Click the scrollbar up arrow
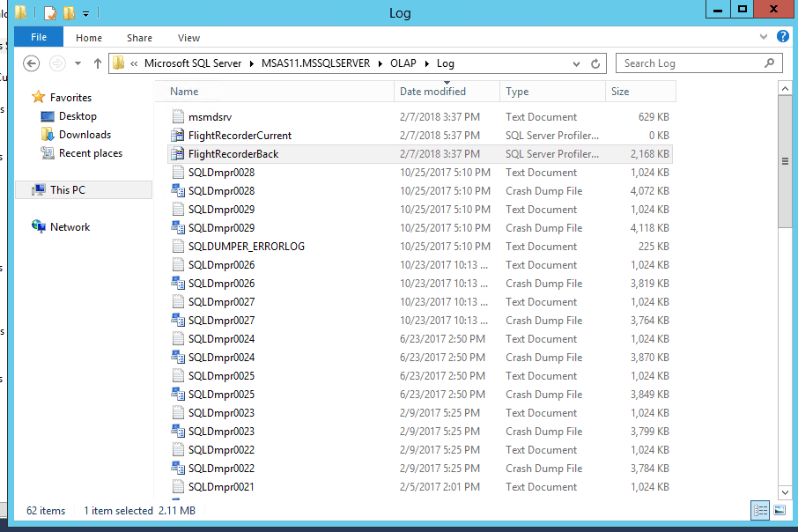 pos(785,89)
